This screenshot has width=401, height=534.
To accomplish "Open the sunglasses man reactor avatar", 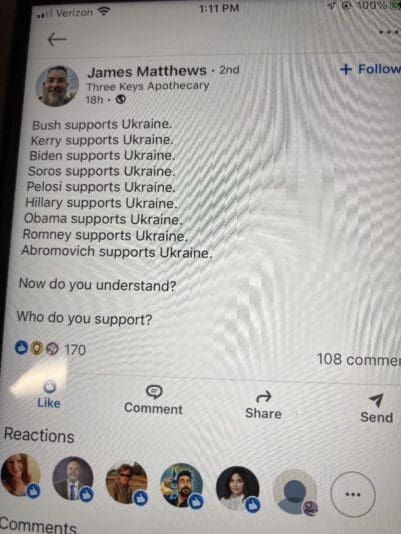I will tap(126, 483).
